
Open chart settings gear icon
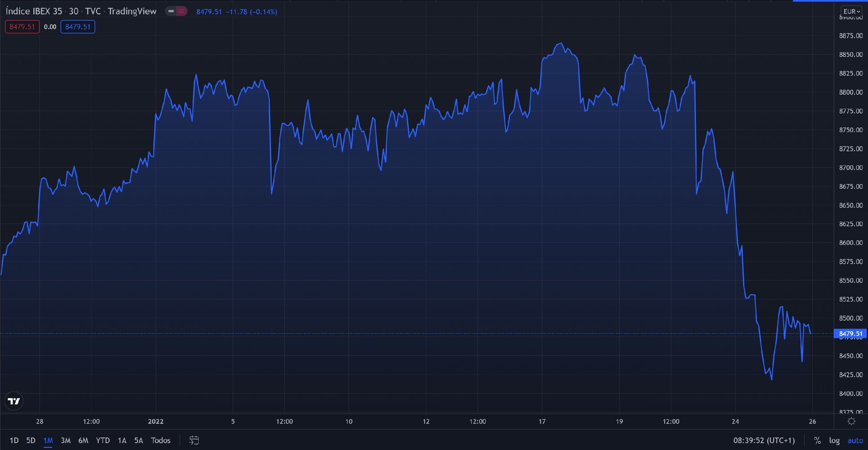point(851,422)
